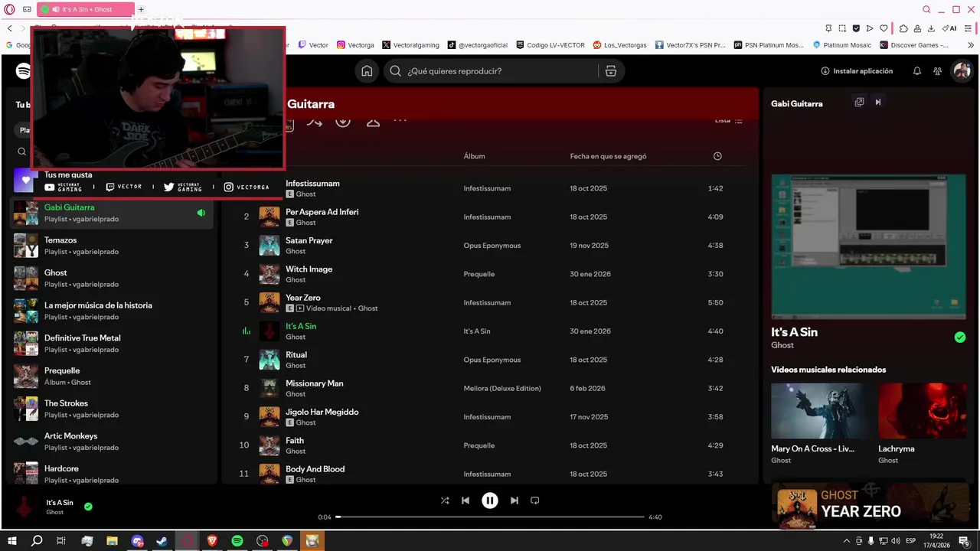Open the Artic Monkeys playlist

click(x=113, y=442)
